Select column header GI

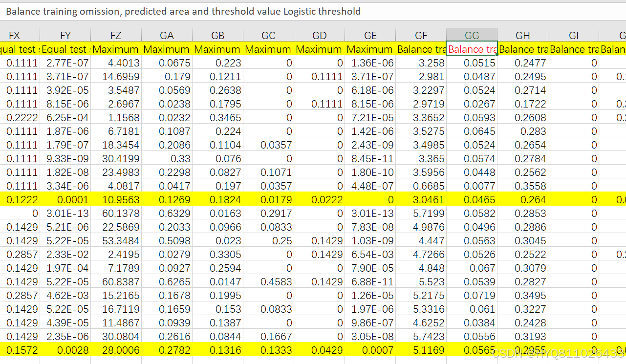click(574, 35)
